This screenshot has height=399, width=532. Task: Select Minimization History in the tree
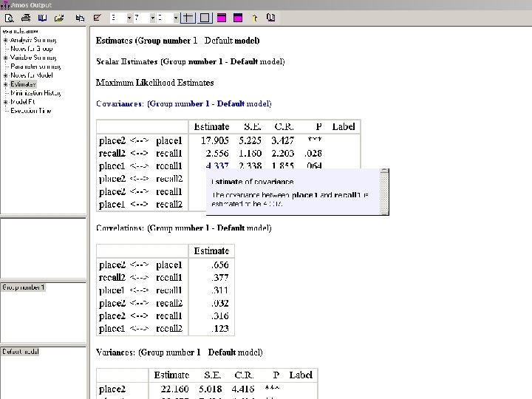click(35, 93)
